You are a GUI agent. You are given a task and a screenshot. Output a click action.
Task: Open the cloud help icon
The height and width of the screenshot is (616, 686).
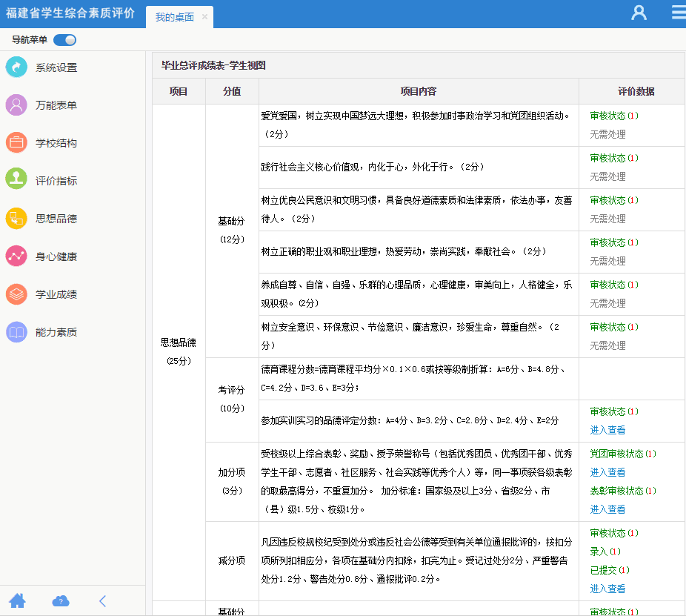(60, 600)
